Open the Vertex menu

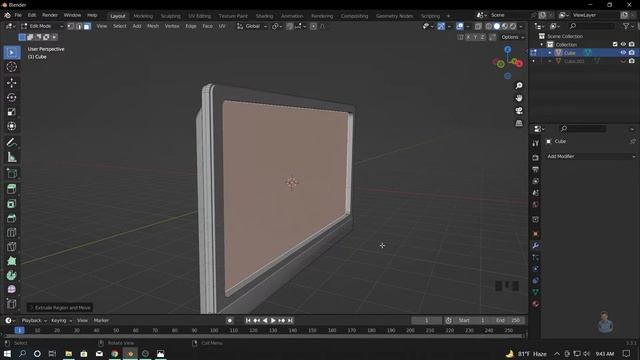tap(172, 26)
